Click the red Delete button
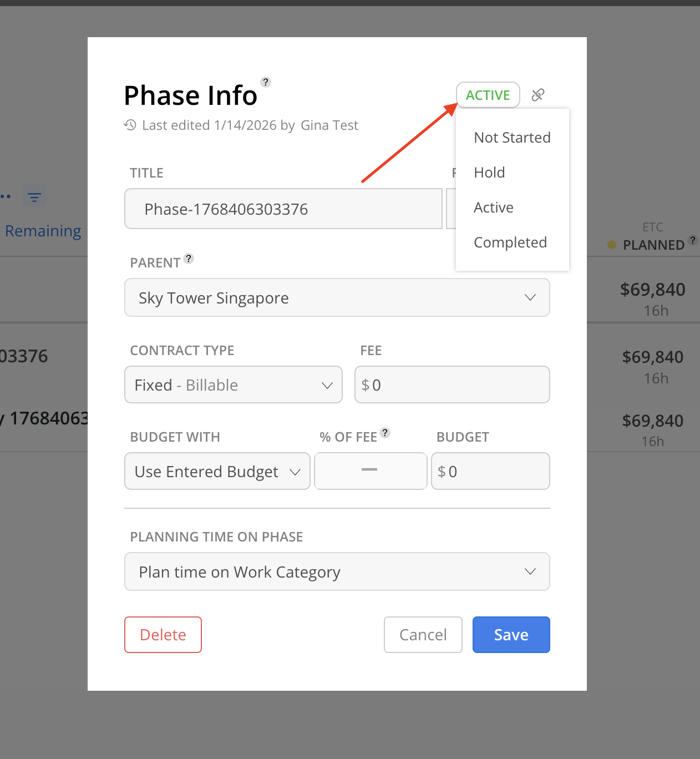 pyautogui.click(x=163, y=635)
